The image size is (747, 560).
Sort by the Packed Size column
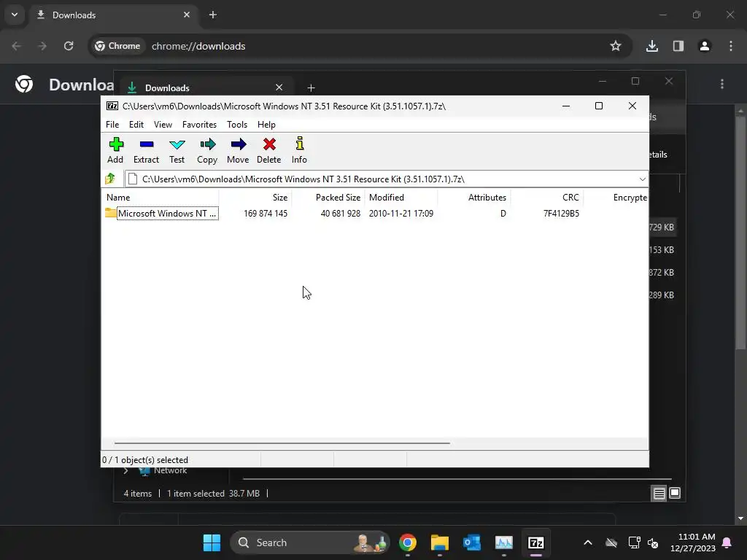(328, 197)
